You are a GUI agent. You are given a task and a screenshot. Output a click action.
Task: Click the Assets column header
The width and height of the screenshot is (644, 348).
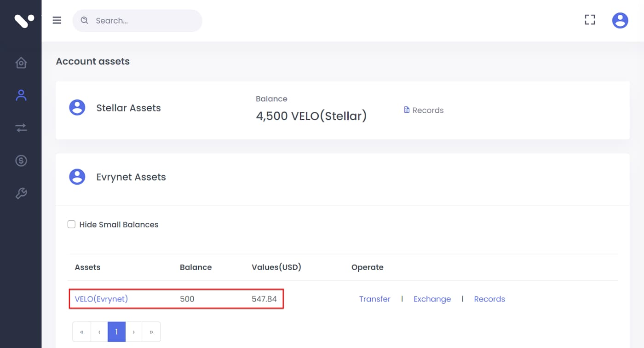coord(87,267)
